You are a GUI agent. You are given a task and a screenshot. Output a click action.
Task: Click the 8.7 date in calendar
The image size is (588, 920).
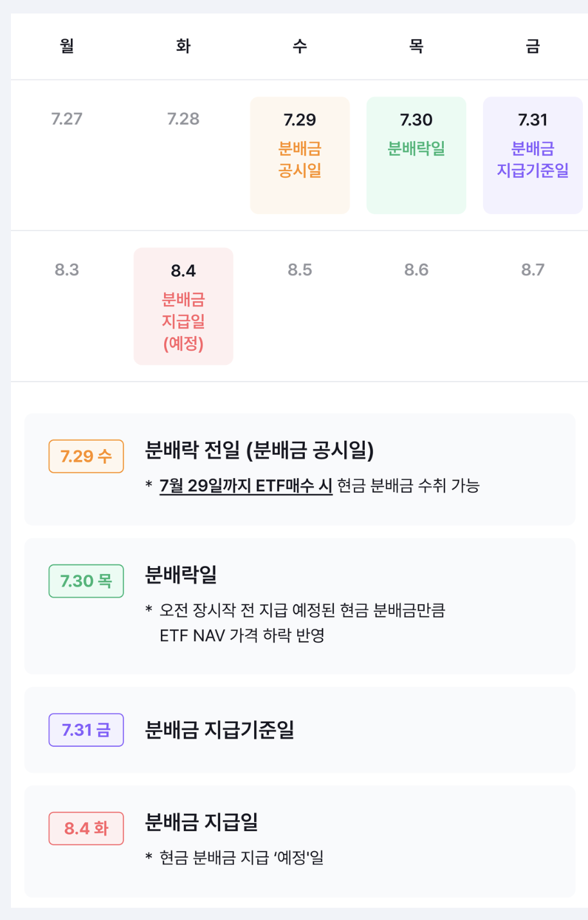pos(533,270)
